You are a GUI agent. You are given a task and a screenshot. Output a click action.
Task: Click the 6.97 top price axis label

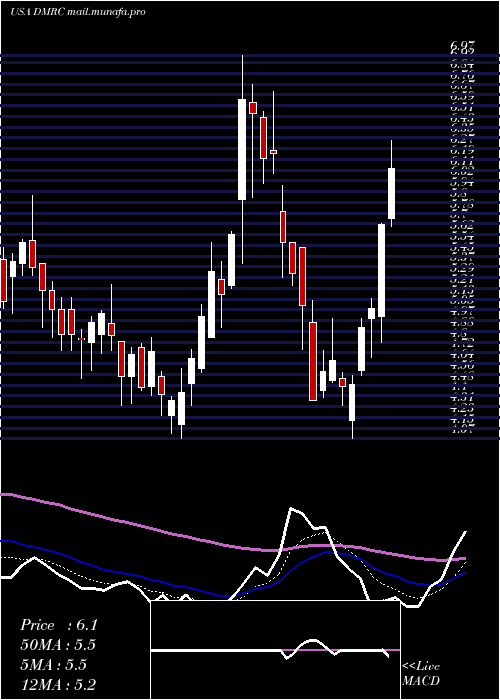point(462,46)
